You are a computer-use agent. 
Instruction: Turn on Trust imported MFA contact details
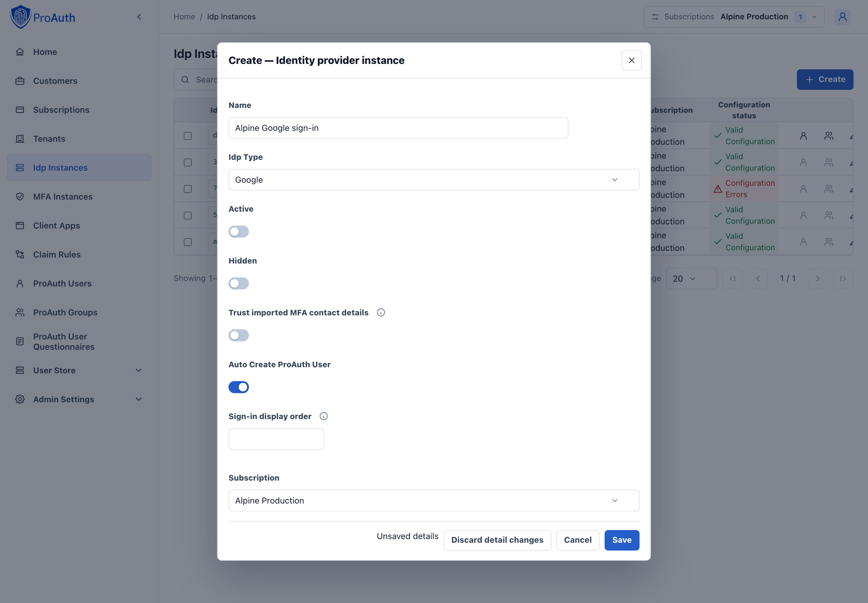(x=239, y=335)
